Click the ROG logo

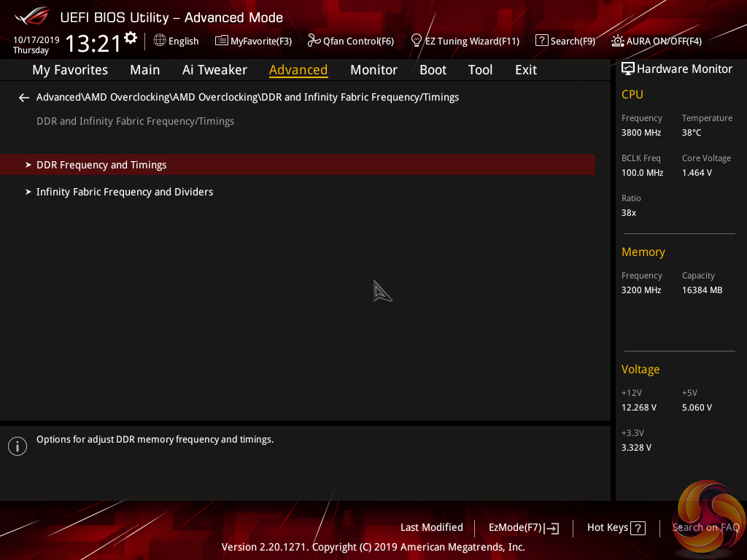click(x=31, y=16)
